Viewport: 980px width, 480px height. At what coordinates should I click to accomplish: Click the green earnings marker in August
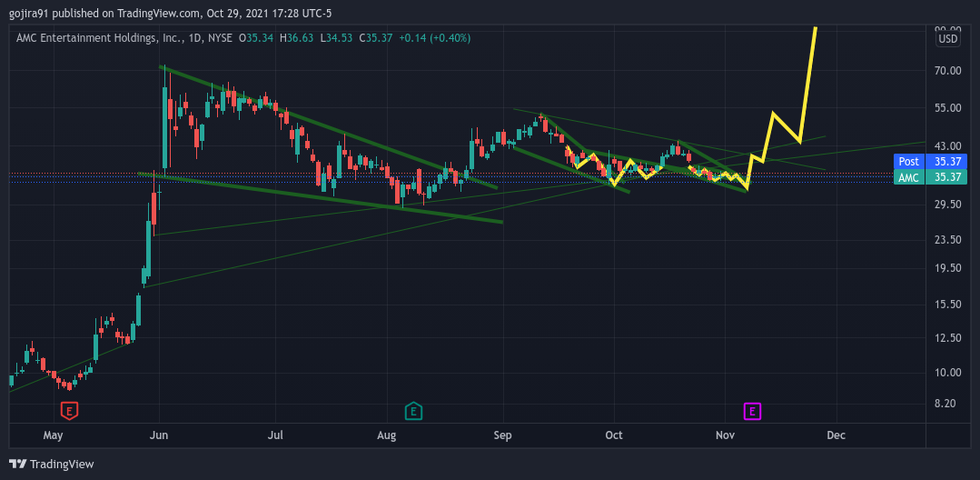coord(413,411)
